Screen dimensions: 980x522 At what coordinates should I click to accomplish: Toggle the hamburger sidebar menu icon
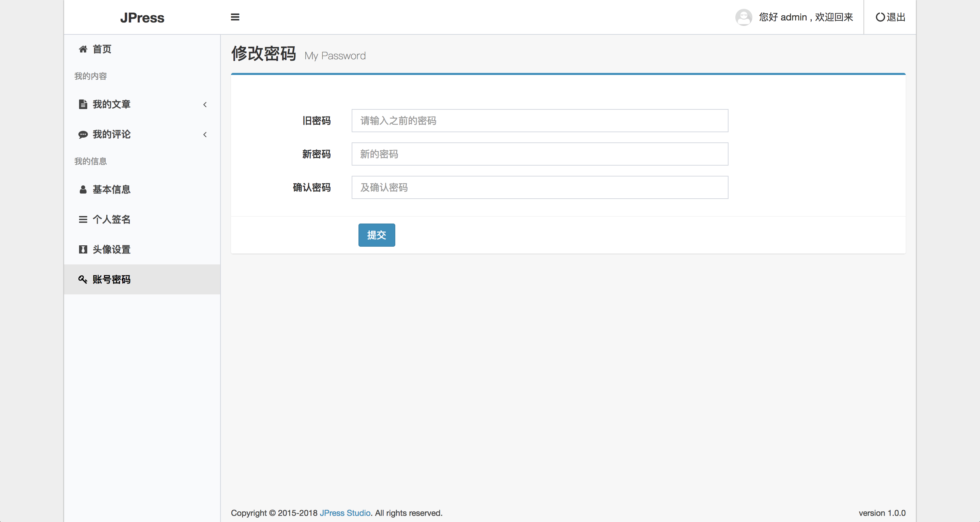tap(235, 17)
